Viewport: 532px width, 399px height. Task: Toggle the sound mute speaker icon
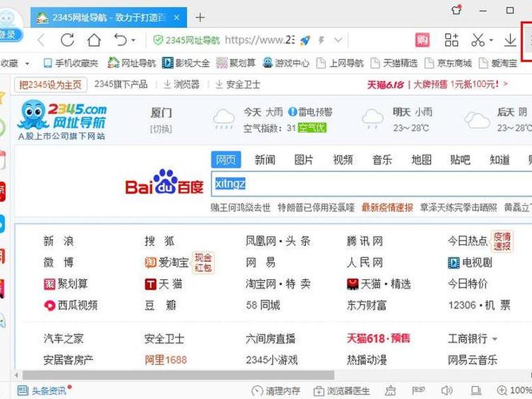tap(446, 390)
